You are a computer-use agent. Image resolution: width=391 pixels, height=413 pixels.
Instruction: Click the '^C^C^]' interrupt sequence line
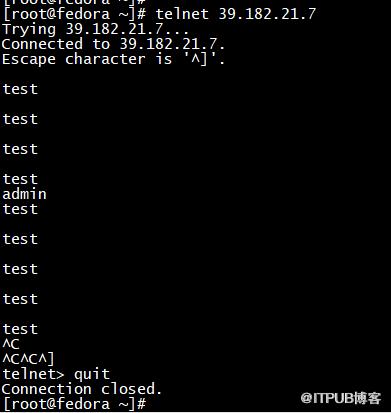(x=28, y=359)
